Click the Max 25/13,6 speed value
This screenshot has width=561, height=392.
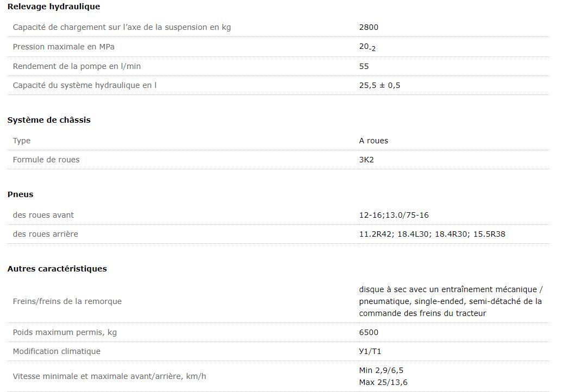[x=383, y=382]
